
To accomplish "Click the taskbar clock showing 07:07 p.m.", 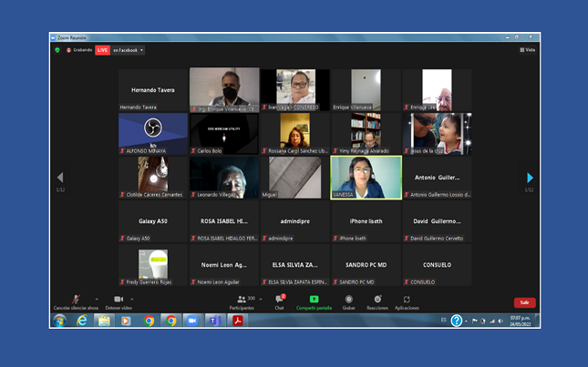I will pos(521,321).
